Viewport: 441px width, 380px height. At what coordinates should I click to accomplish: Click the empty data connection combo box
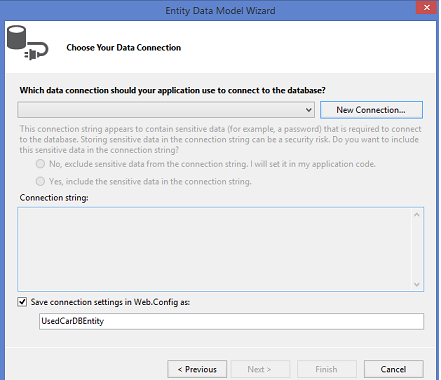coord(166,110)
